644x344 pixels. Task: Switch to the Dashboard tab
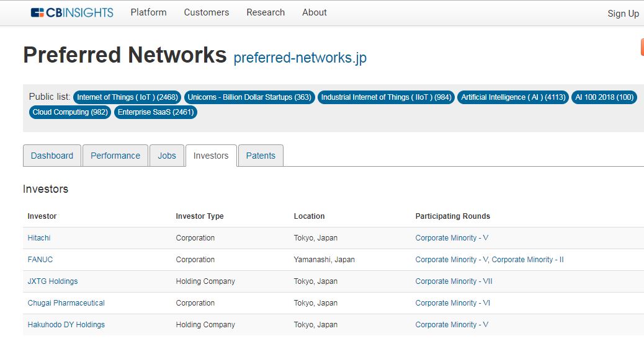[x=52, y=156]
